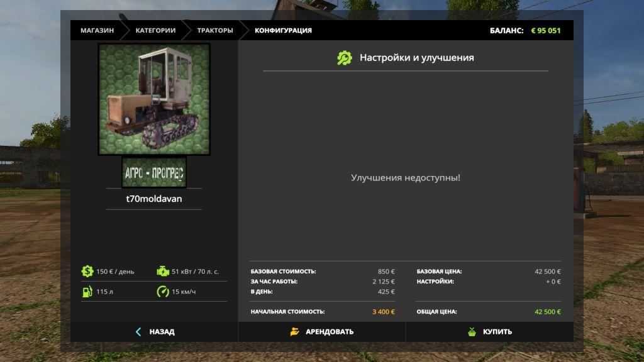Click the t70moldavan vehicle name
This screenshot has width=644, height=362.
(154, 199)
